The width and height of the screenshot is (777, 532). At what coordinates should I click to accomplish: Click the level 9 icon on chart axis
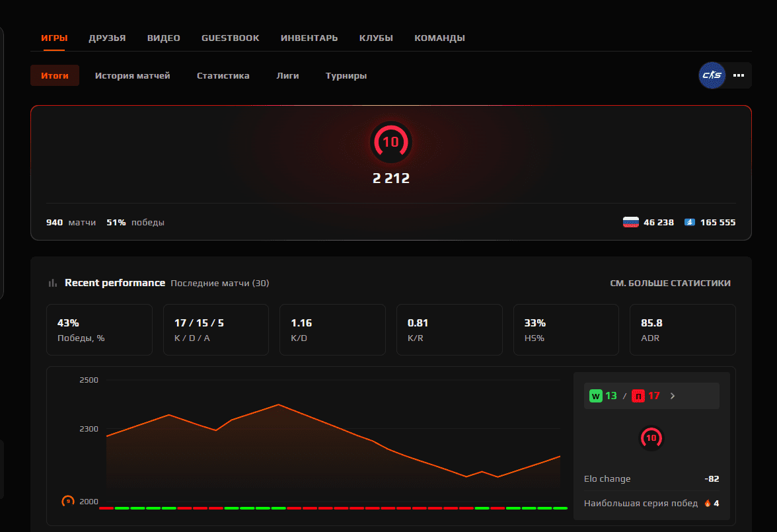[67, 501]
